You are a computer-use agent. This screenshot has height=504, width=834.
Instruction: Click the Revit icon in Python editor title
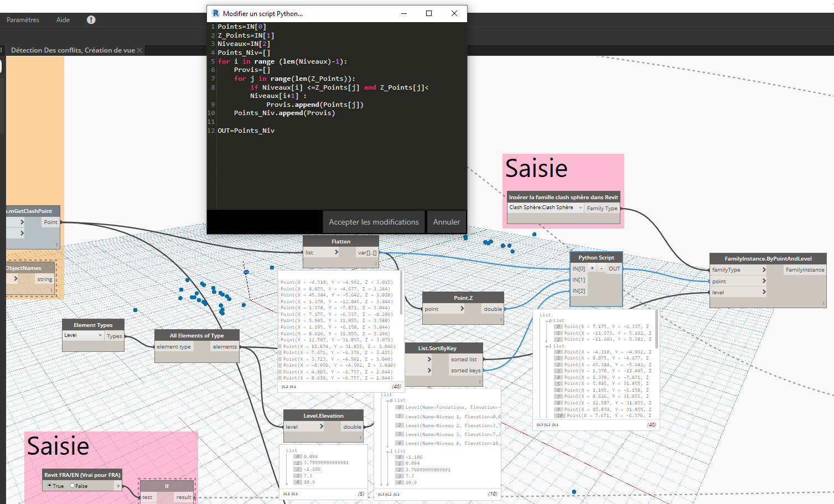215,13
